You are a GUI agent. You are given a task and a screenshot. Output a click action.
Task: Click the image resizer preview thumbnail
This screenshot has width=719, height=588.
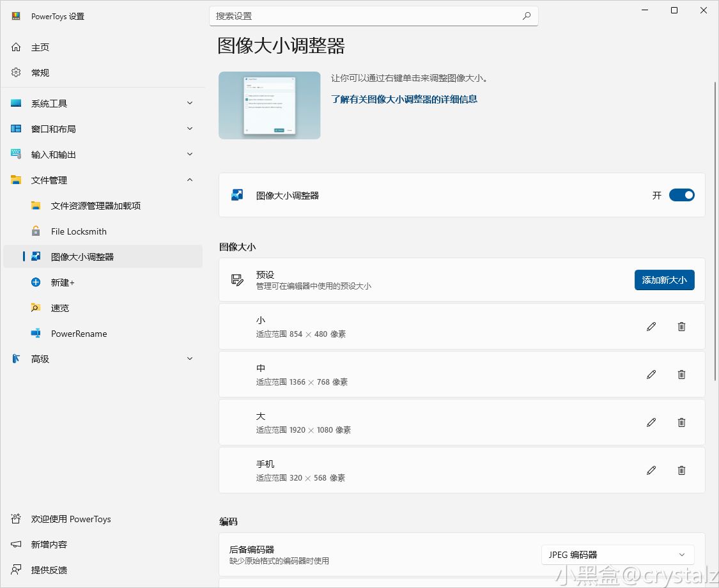270,105
